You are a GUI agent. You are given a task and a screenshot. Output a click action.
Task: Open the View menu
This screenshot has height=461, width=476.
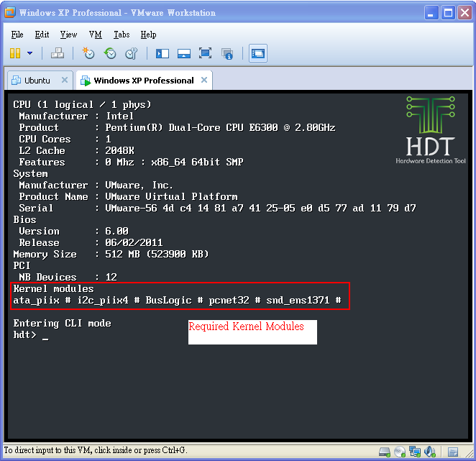(68, 35)
